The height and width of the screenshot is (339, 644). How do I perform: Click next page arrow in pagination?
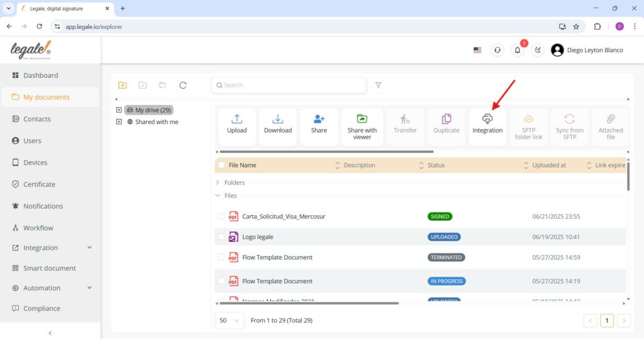click(x=623, y=321)
